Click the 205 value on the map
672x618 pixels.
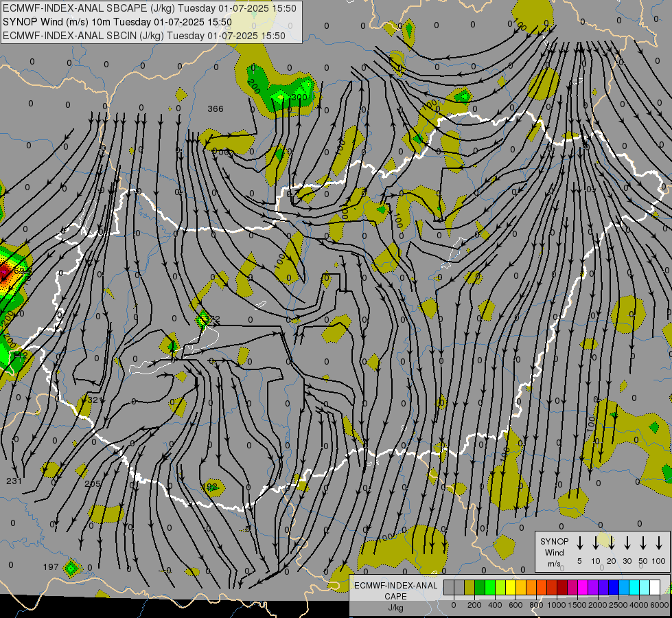pyautogui.click(x=92, y=484)
